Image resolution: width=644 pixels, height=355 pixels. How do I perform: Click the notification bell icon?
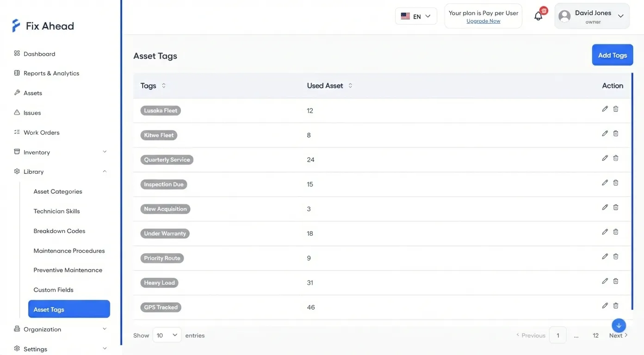tap(538, 17)
